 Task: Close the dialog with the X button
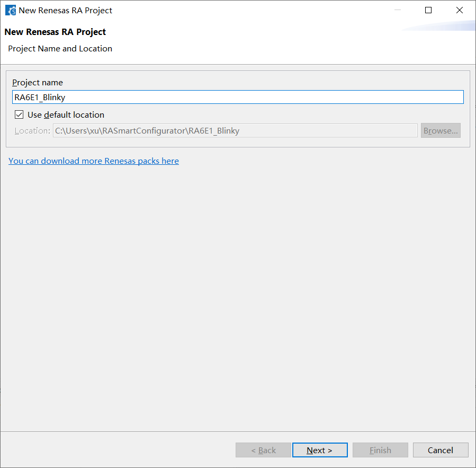(460, 10)
